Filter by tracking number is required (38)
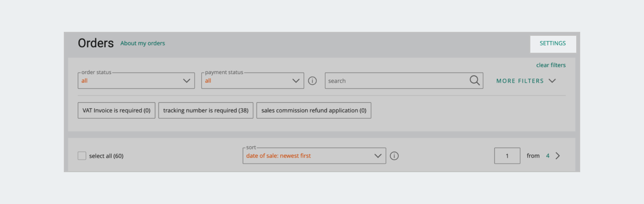This screenshot has width=644, height=204. 206,110
